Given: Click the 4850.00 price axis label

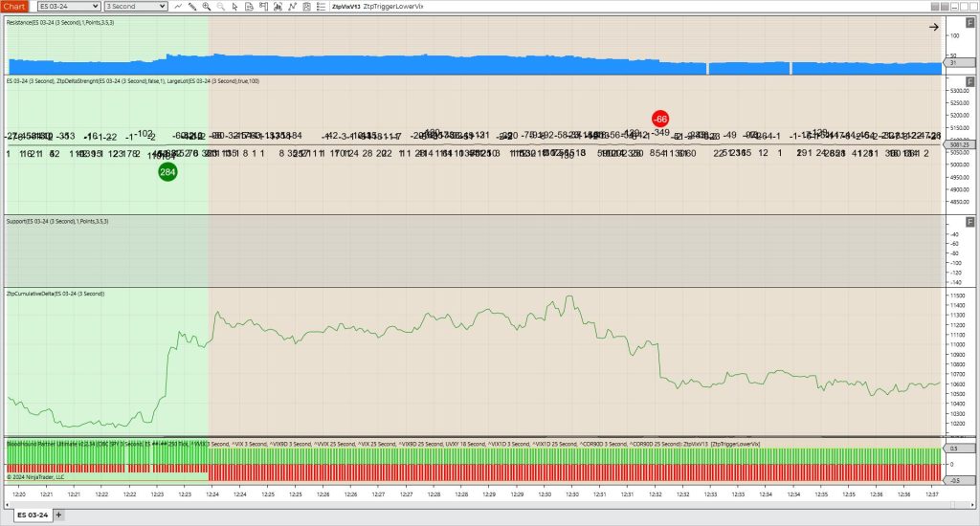Looking at the screenshot, I should point(960,202).
